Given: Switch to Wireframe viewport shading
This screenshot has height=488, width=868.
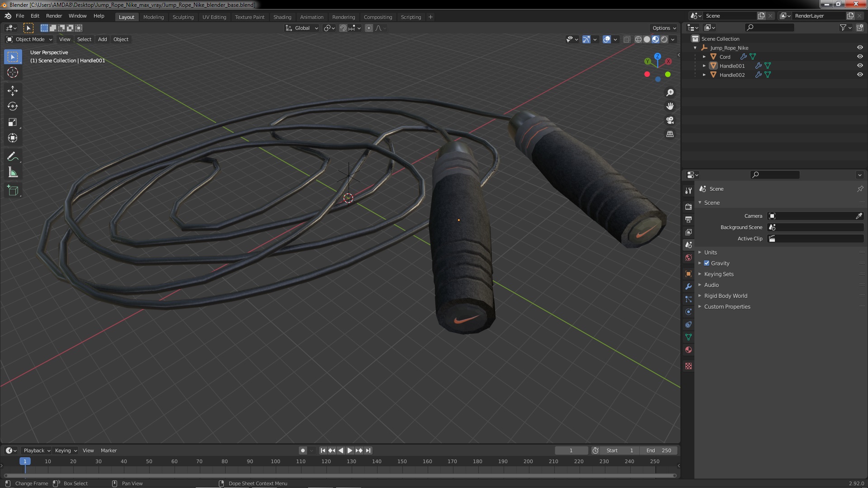Looking at the screenshot, I should [638, 39].
